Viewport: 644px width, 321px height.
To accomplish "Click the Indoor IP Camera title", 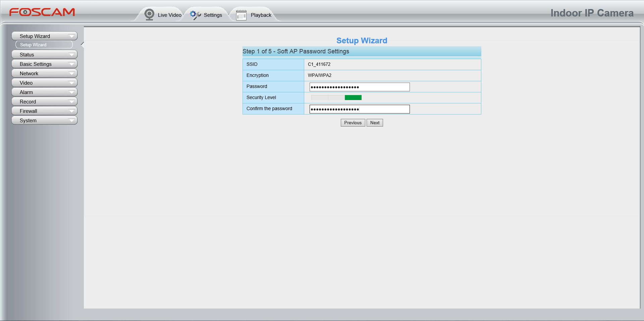I will 592,13.
